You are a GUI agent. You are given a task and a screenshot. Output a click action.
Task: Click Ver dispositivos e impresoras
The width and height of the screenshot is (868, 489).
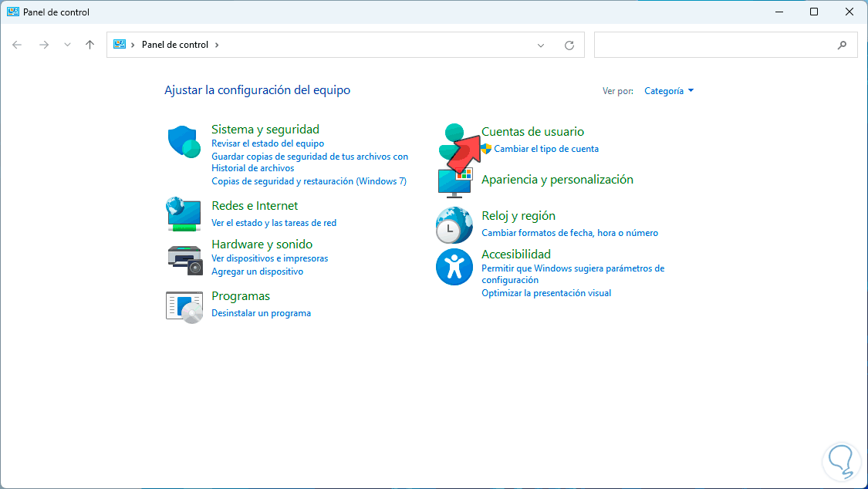click(x=269, y=258)
